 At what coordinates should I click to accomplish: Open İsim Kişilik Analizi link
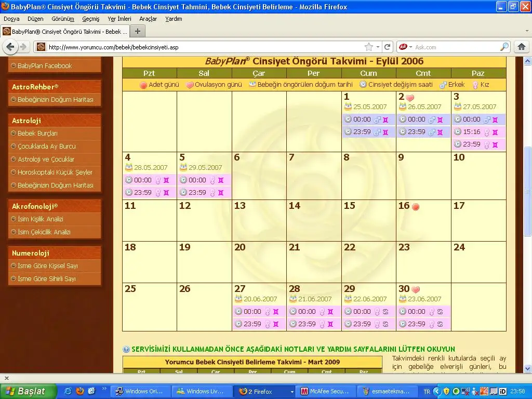tap(41, 219)
